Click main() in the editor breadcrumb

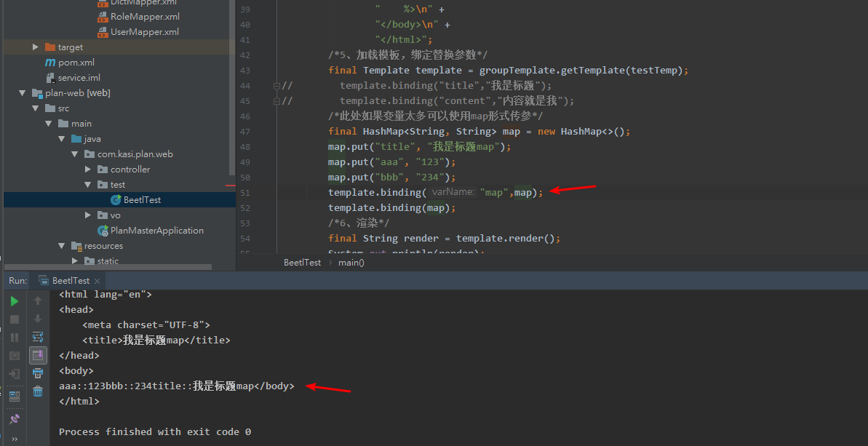(x=351, y=262)
